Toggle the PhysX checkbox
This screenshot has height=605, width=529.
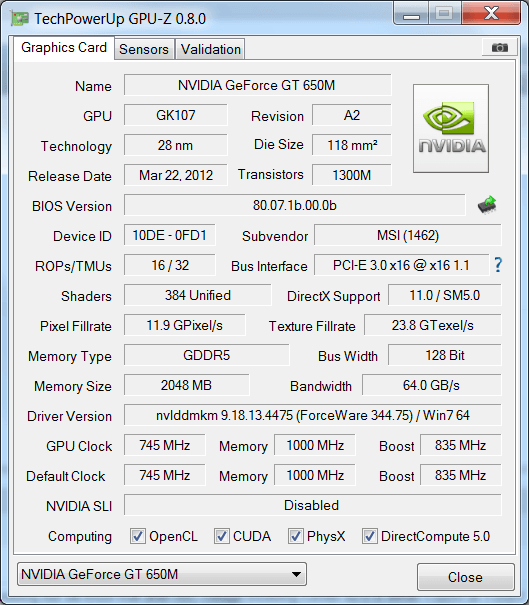click(295, 536)
